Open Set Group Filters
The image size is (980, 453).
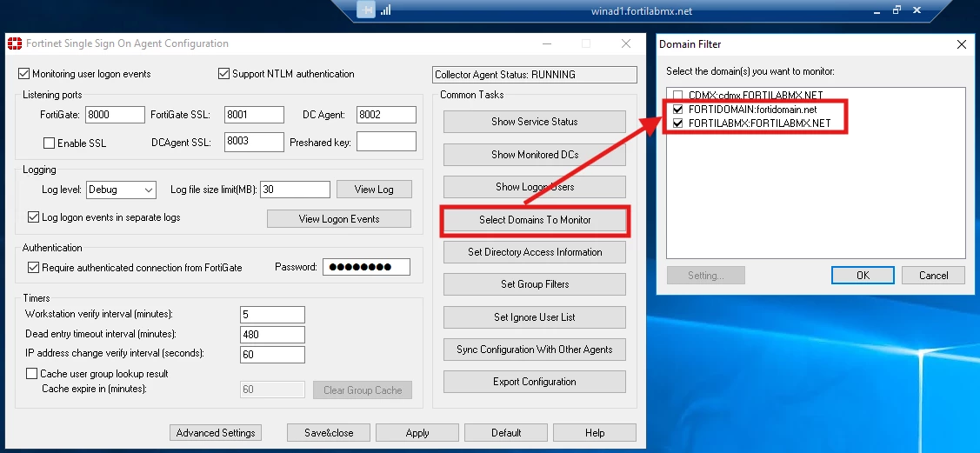coord(535,284)
